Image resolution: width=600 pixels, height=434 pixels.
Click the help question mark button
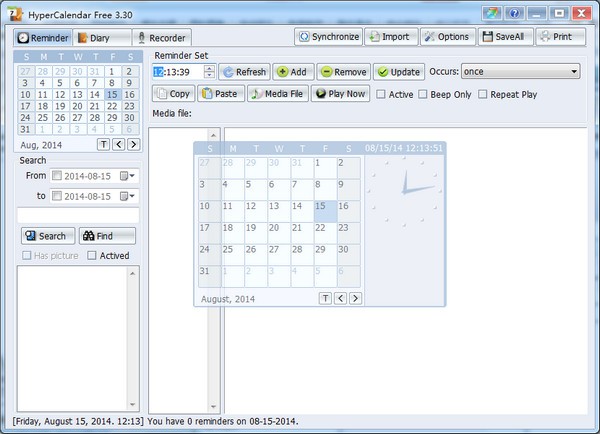(514, 14)
